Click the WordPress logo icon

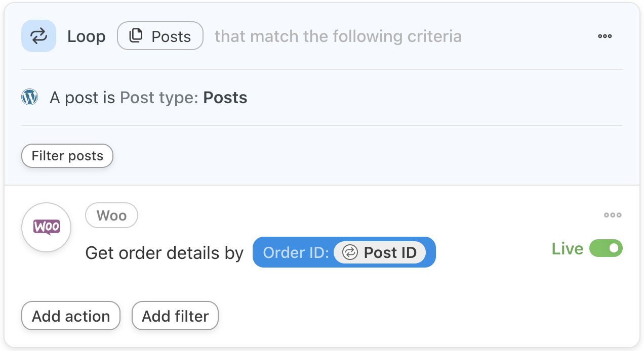coord(30,97)
